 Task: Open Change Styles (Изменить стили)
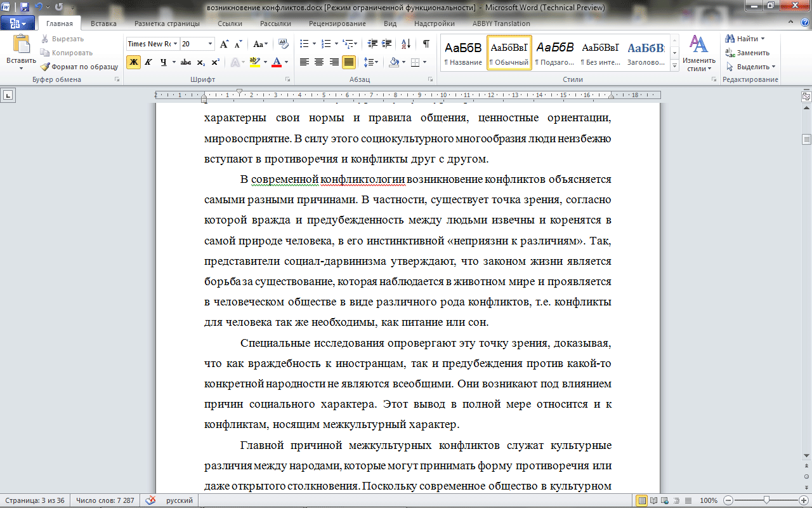coord(699,53)
